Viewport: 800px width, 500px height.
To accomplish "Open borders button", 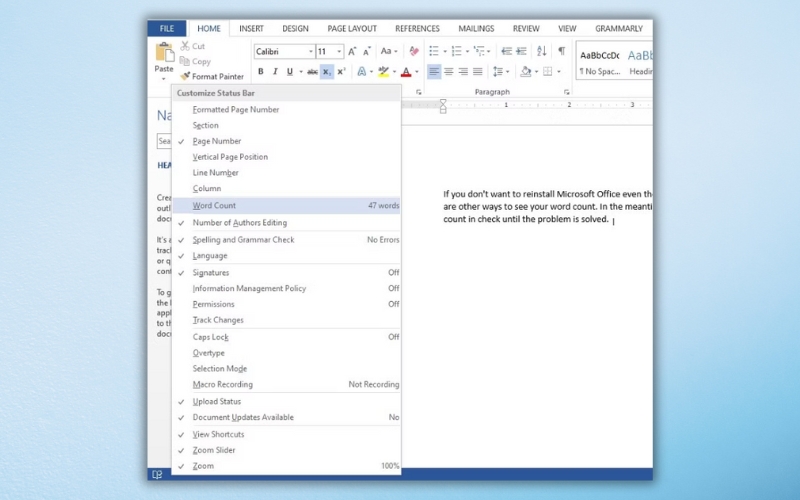I will (548, 71).
